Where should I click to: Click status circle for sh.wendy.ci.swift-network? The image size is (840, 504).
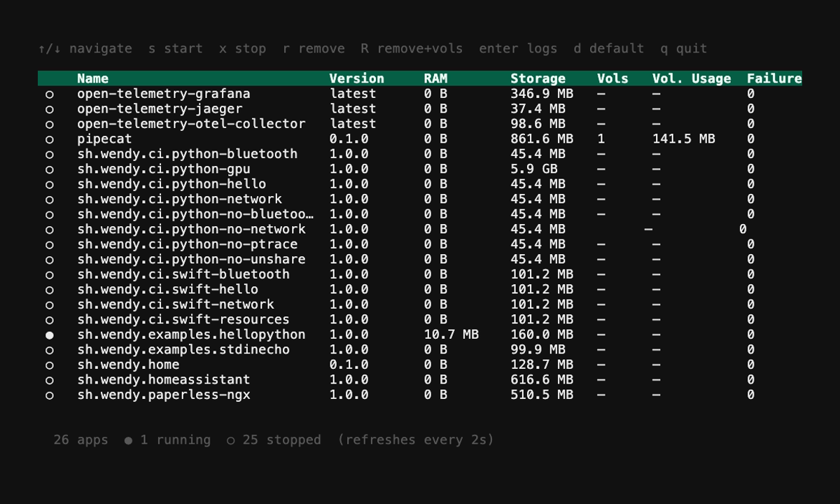coord(50,305)
